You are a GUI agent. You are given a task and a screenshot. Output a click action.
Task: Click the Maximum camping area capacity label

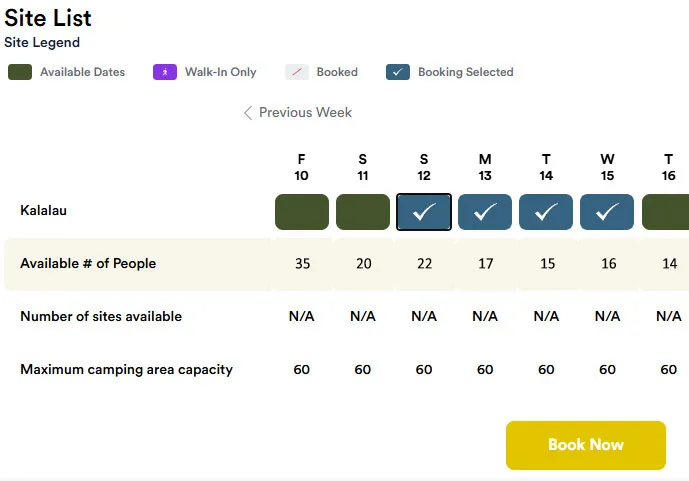coord(126,370)
